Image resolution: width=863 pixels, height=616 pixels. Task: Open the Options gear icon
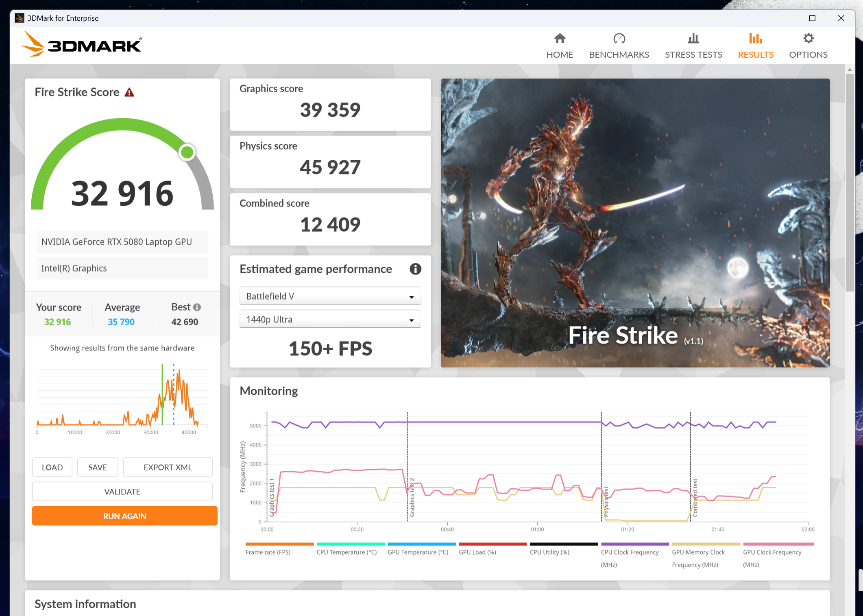[808, 39]
